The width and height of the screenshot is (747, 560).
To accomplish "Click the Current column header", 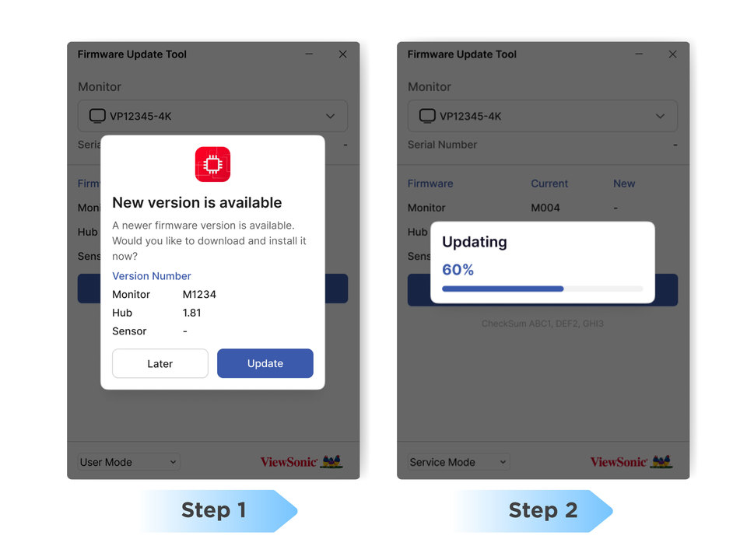I will pos(549,184).
